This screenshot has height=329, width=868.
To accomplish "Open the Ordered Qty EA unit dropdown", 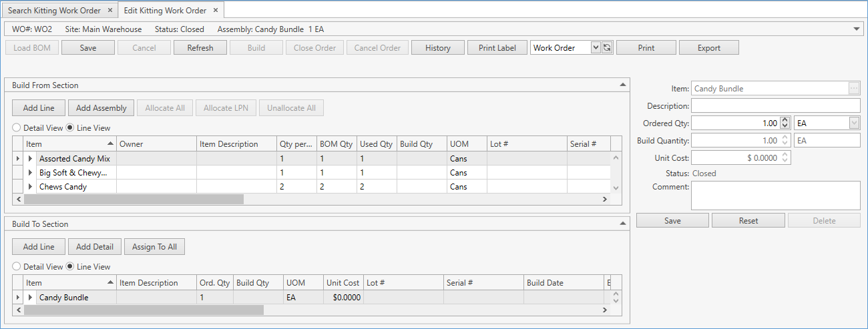I will pos(854,123).
